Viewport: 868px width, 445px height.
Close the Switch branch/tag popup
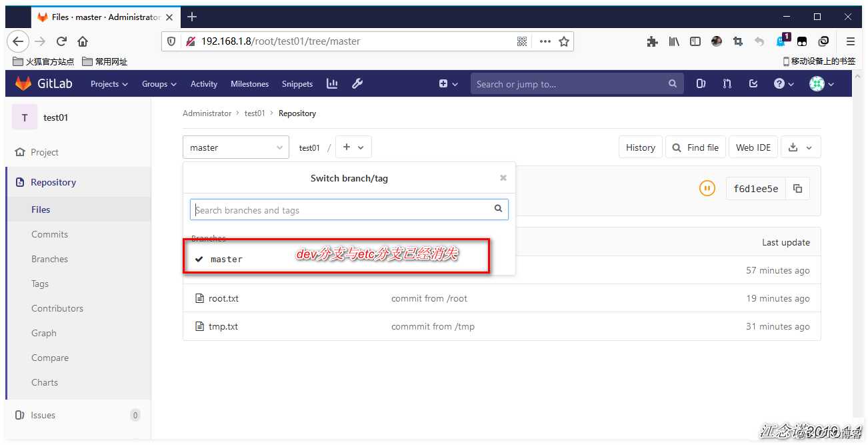pos(503,178)
